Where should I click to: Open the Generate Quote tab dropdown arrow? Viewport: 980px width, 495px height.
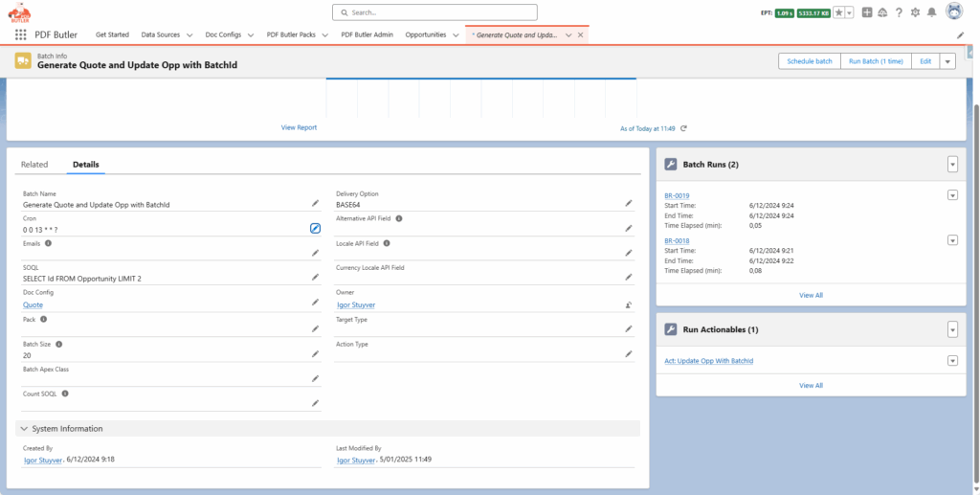tap(568, 35)
